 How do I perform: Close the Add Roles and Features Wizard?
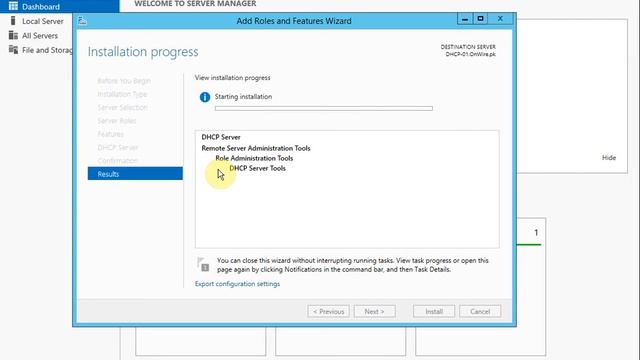(x=500, y=19)
